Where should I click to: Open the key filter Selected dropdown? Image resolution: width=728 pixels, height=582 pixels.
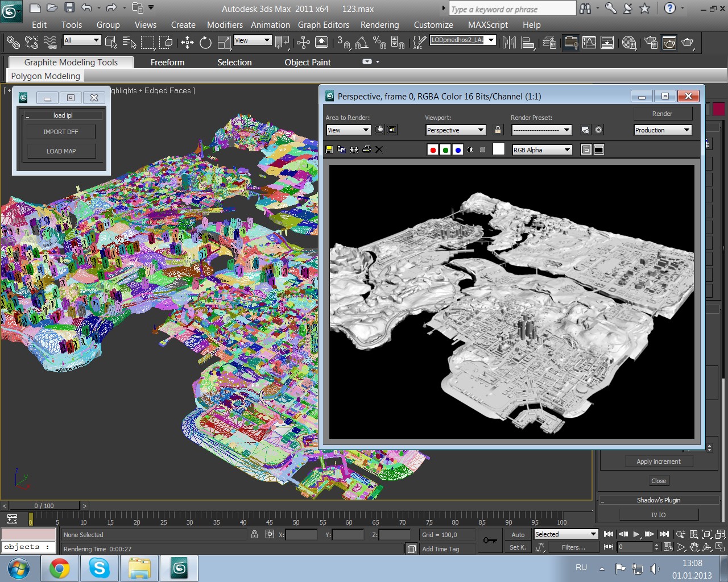[566, 534]
